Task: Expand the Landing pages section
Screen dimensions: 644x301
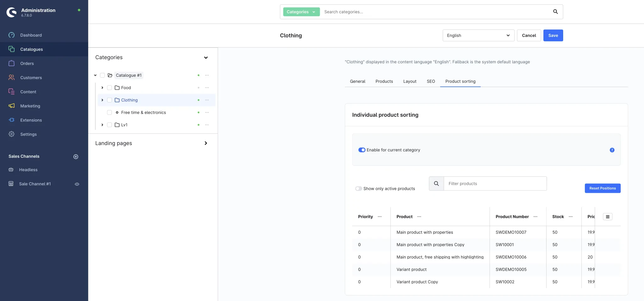Action: [206, 143]
